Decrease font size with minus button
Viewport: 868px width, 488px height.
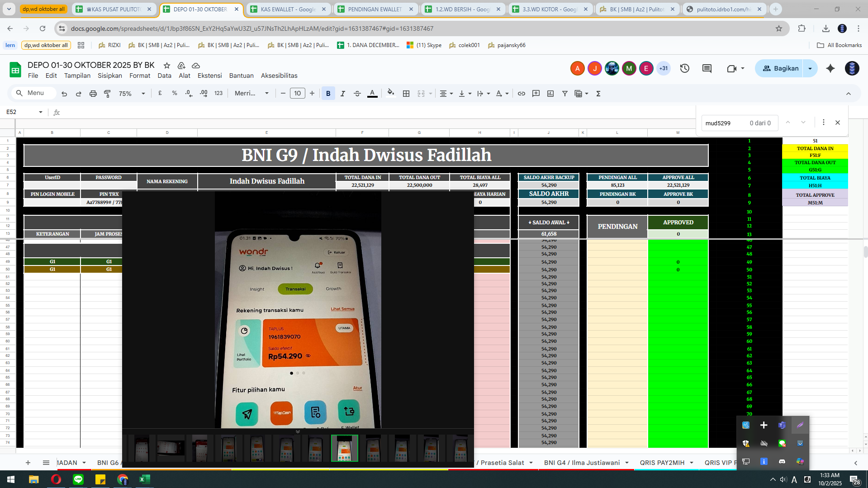click(x=283, y=94)
